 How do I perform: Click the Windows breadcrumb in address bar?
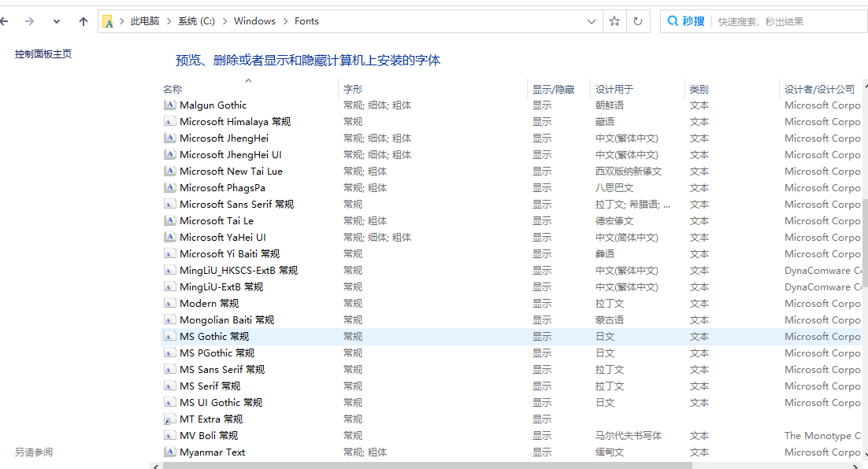tap(254, 21)
